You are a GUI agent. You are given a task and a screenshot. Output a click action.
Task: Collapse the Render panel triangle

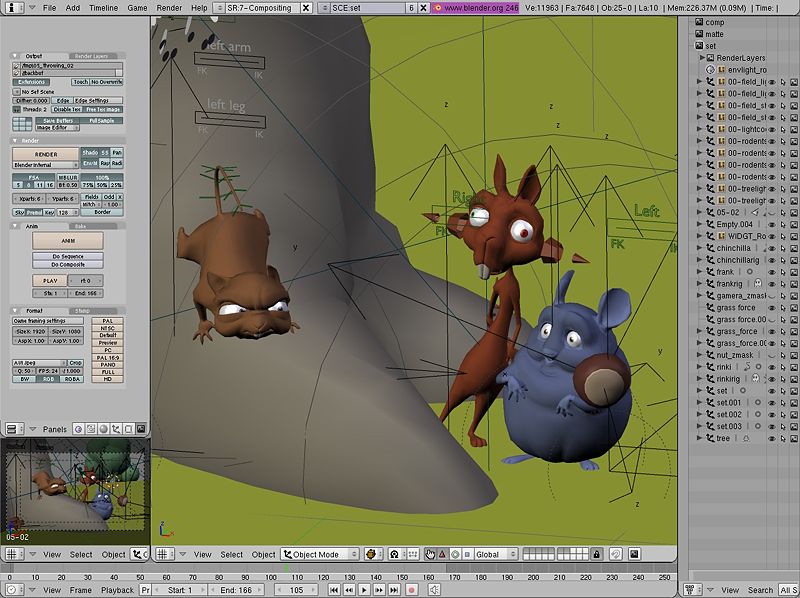pos(15,140)
